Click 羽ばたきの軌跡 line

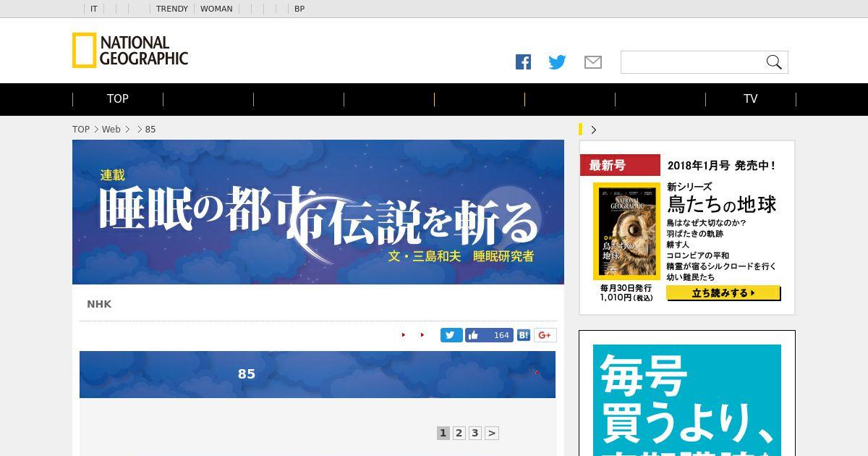click(x=694, y=234)
